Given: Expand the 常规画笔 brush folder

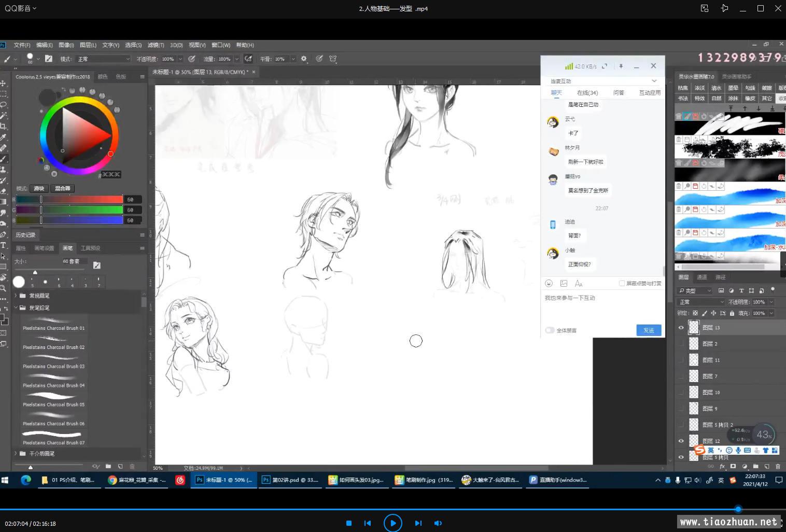Looking at the screenshot, I should [16, 296].
